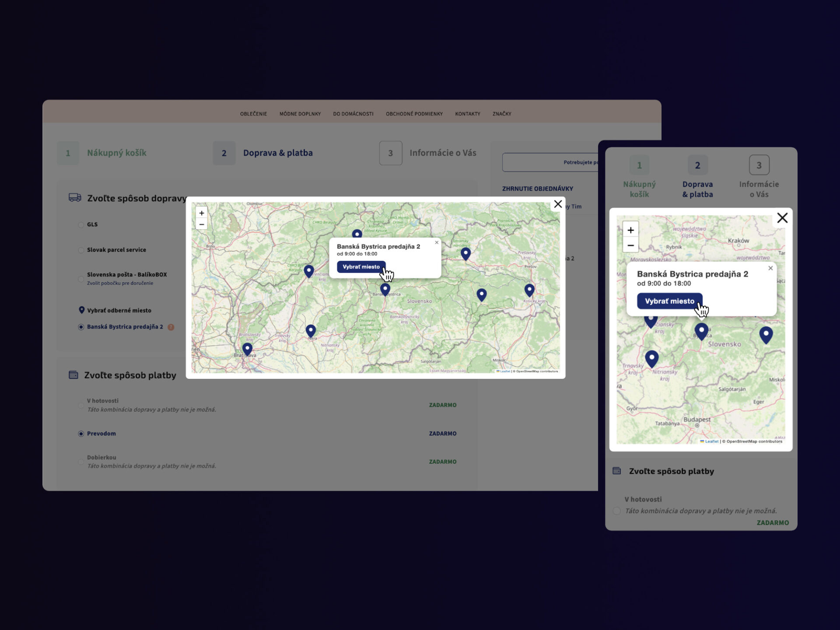
Task: Select Prevodom payment method
Action: [x=81, y=434]
